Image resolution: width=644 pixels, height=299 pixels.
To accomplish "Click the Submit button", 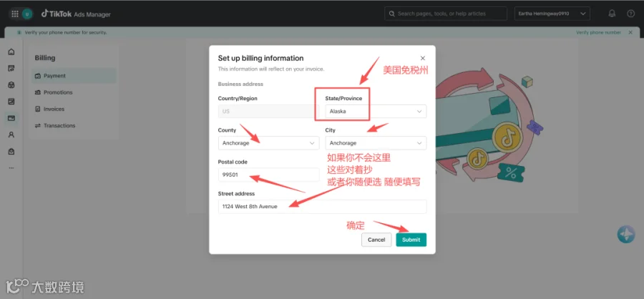I will coord(411,240).
